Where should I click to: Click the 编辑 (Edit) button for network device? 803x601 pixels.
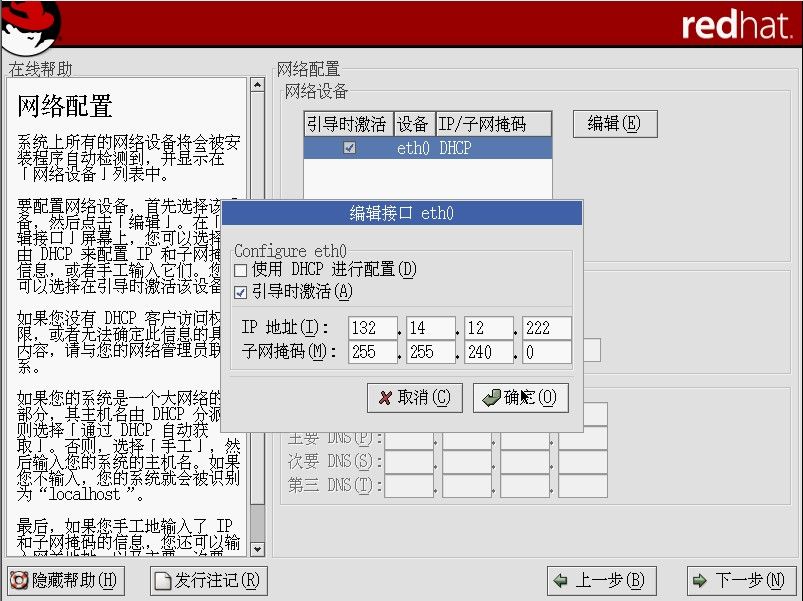(x=614, y=124)
